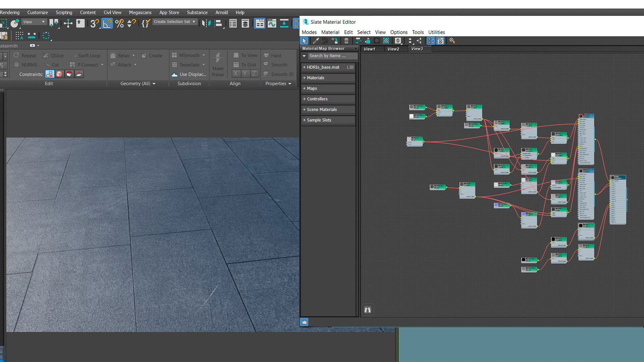Switch to the View2 tab
644x362 pixels.
[x=393, y=49]
